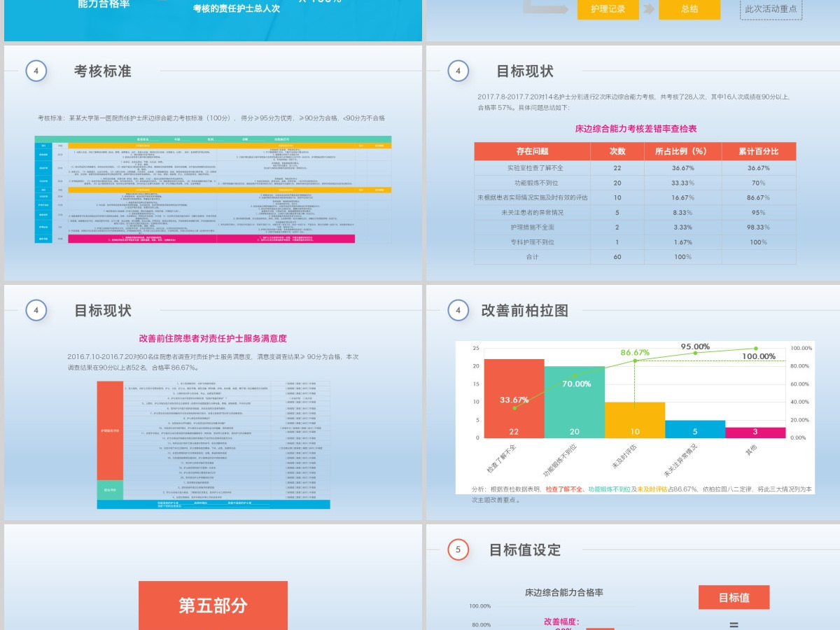The height and width of the screenshot is (630, 840).
Task: Click the number 5 circle beside 目标值设定
Action: pos(458,549)
